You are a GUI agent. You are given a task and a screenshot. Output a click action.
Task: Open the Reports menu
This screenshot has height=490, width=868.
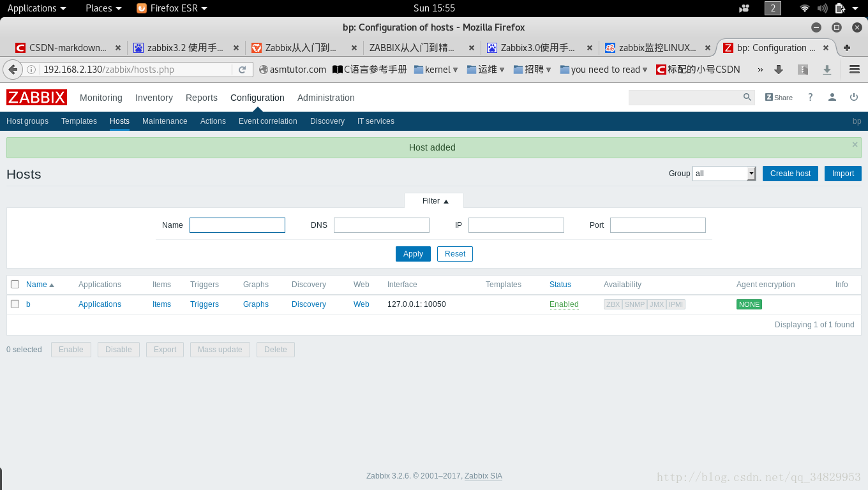tap(202, 98)
